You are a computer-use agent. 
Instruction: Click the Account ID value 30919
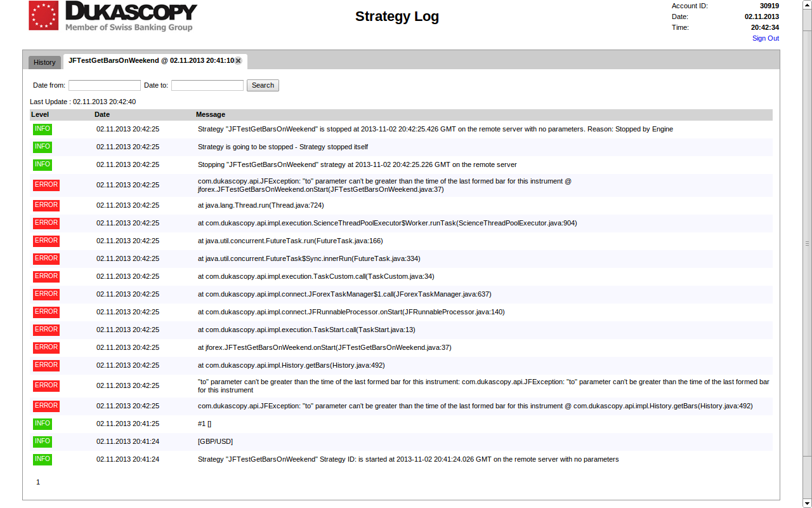click(769, 6)
